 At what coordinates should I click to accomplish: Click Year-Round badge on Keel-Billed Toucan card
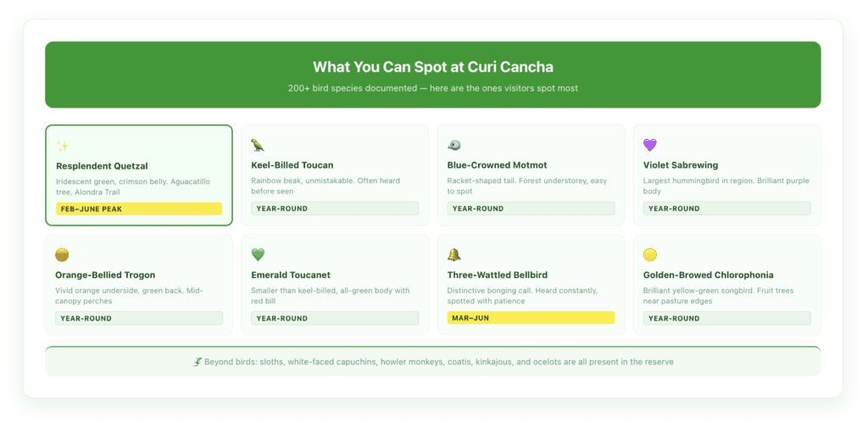(335, 209)
